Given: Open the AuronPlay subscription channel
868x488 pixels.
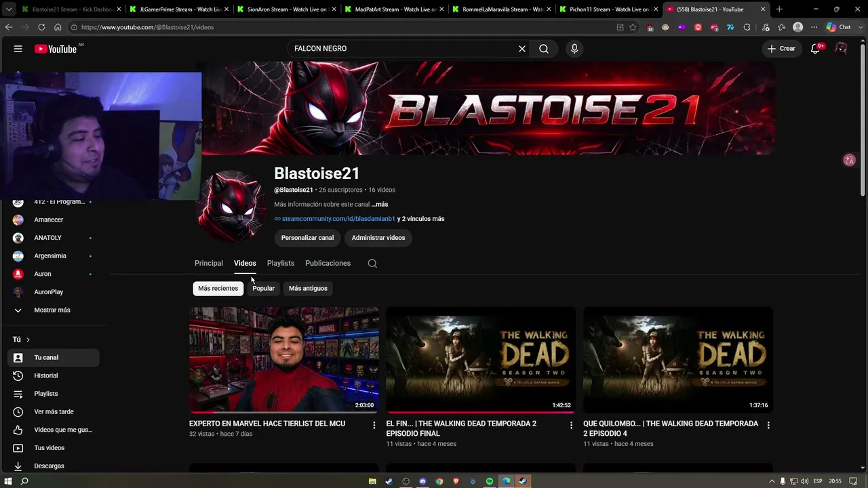Looking at the screenshot, I should click(x=53, y=292).
